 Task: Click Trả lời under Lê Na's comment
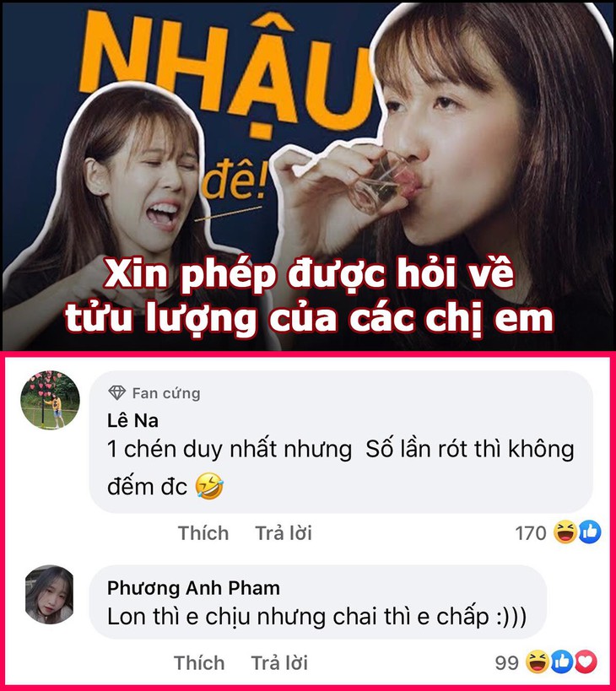[x=284, y=533]
